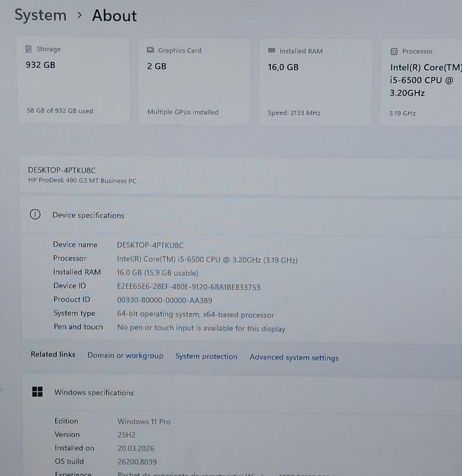Click the 3.19 GHz processor speed text
This screenshot has width=462, height=476.
pos(403,113)
